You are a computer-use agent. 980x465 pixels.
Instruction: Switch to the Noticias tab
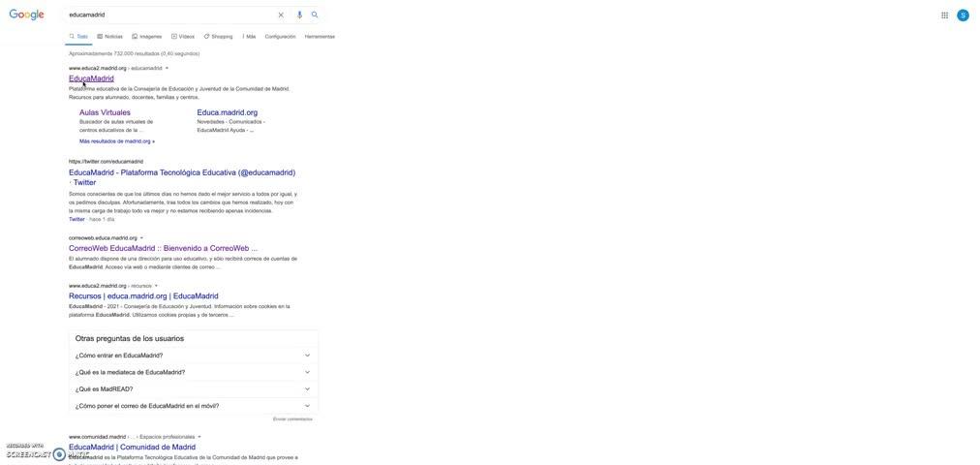[110, 37]
